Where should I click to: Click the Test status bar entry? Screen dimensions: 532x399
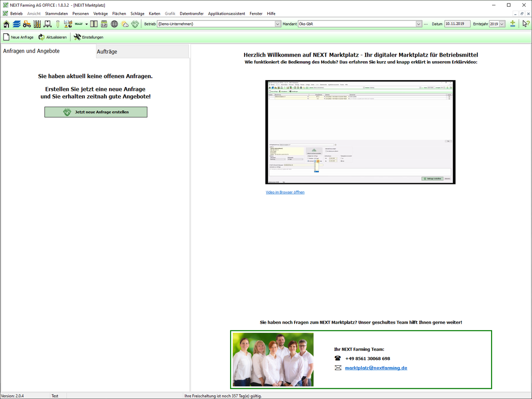coord(55,396)
